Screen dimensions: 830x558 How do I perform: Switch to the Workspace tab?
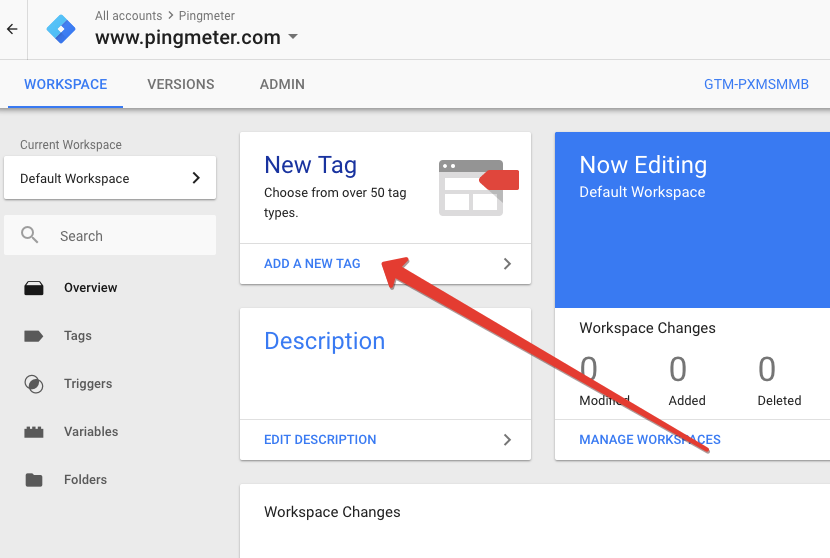[x=66, y=84]
